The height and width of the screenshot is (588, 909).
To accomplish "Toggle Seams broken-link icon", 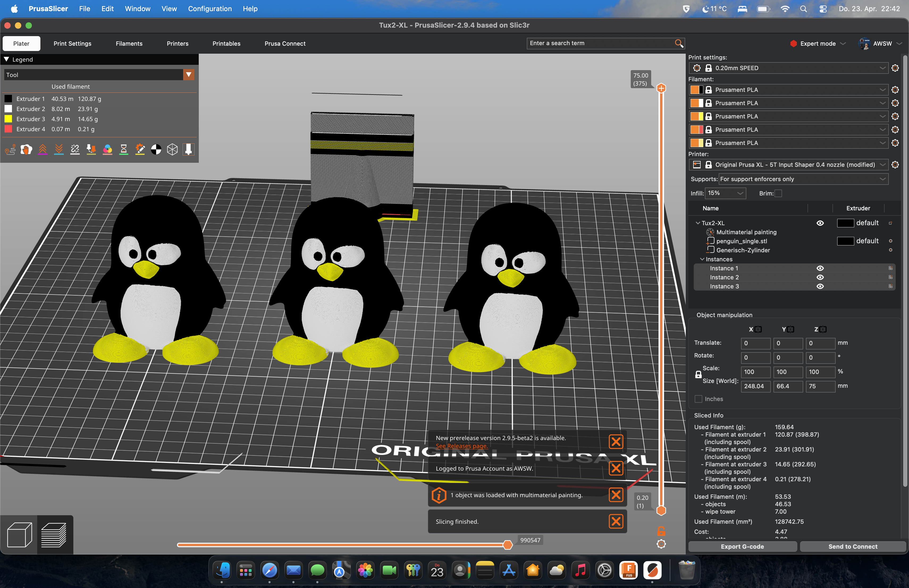I will (75, 150).
